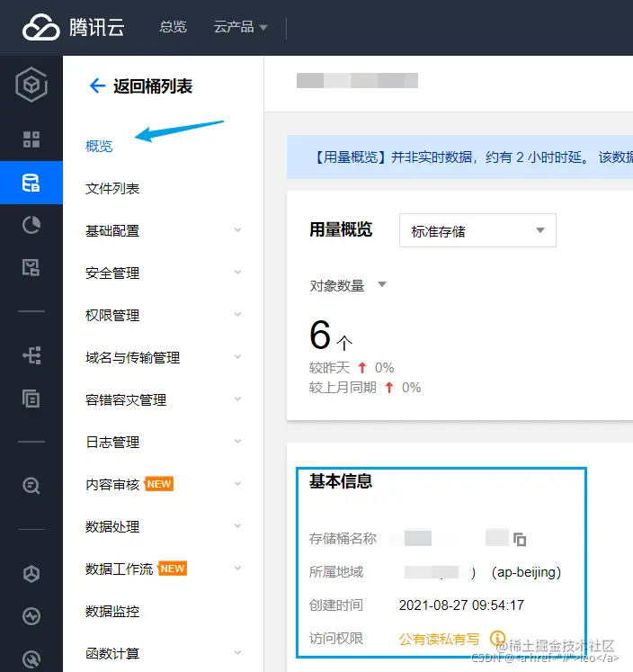633x672 pixels.
Task: Click the 较上月同期 0% comparison text
Action: point(365,388)
